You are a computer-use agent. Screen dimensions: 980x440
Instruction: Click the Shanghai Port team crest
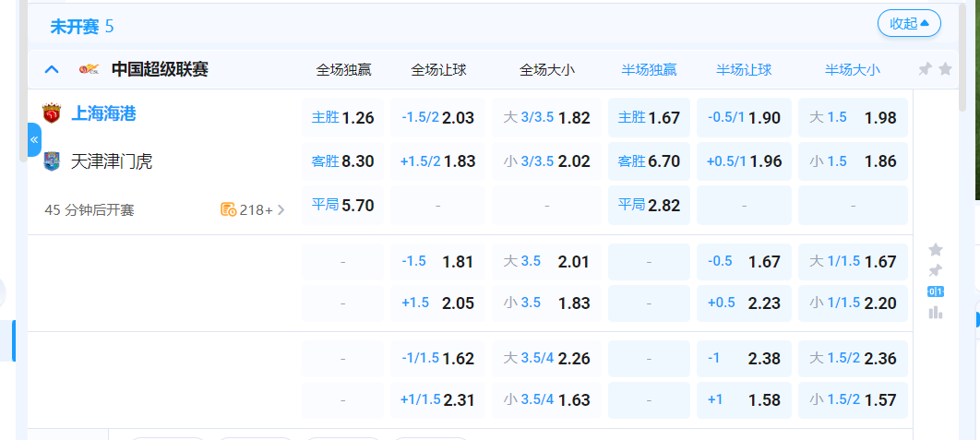pos(52,114)
